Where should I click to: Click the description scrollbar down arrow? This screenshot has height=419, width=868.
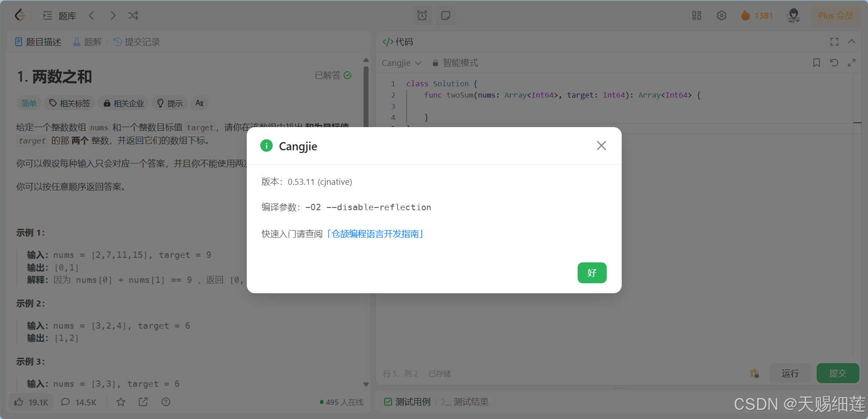click(366, 384)
